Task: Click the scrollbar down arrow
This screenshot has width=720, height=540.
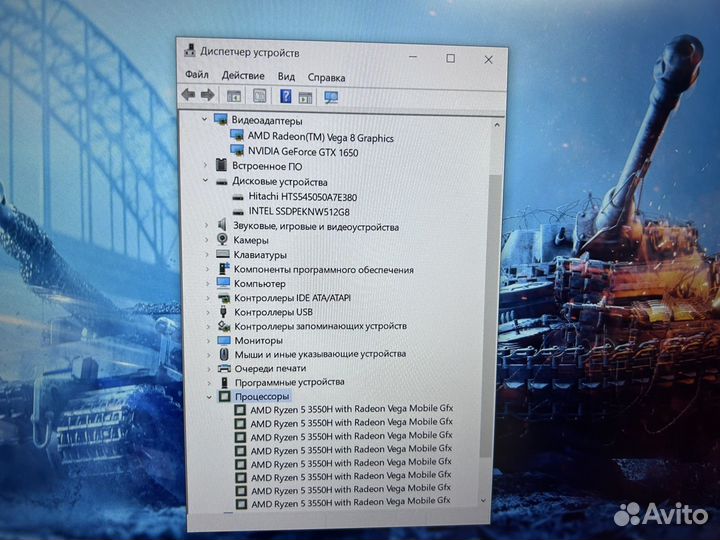Action: (x=483, y=501)
